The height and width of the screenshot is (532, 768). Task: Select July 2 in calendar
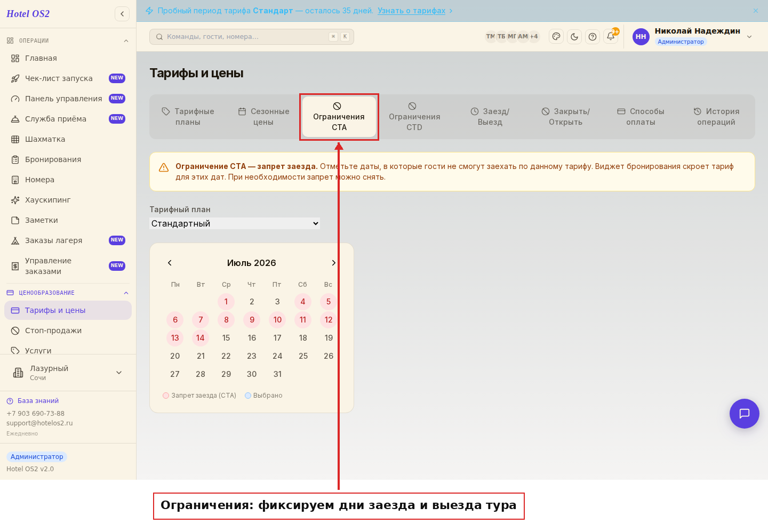[252, 302]
